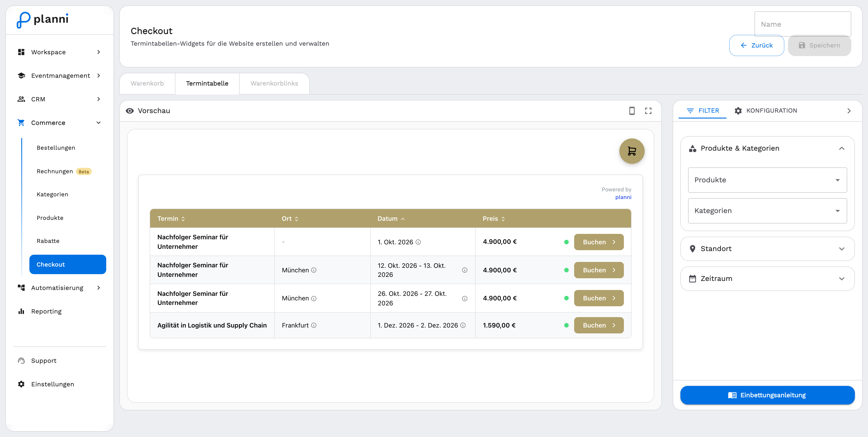
Task: Open the Einbettungsanleitung guide
Action: [767, 395]
